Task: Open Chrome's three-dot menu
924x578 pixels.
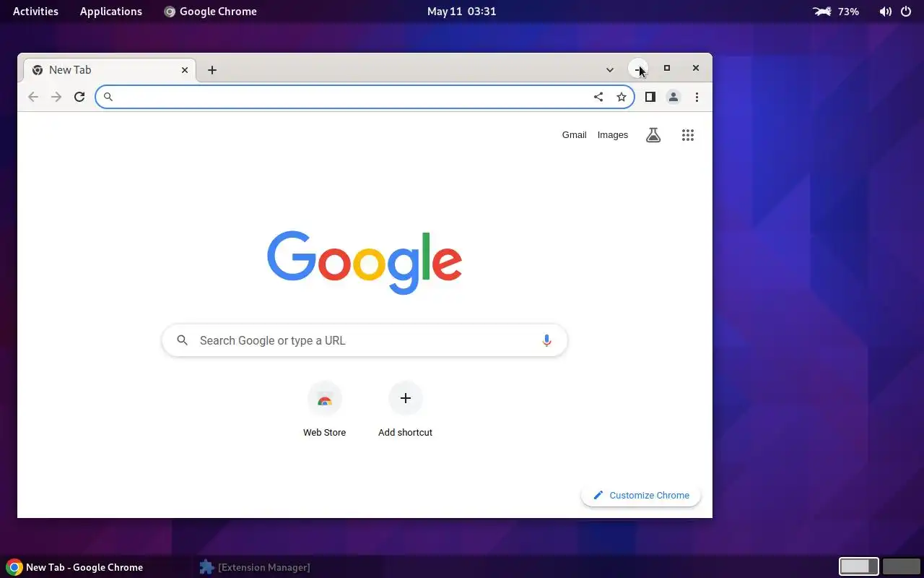Action: (697, 97)
